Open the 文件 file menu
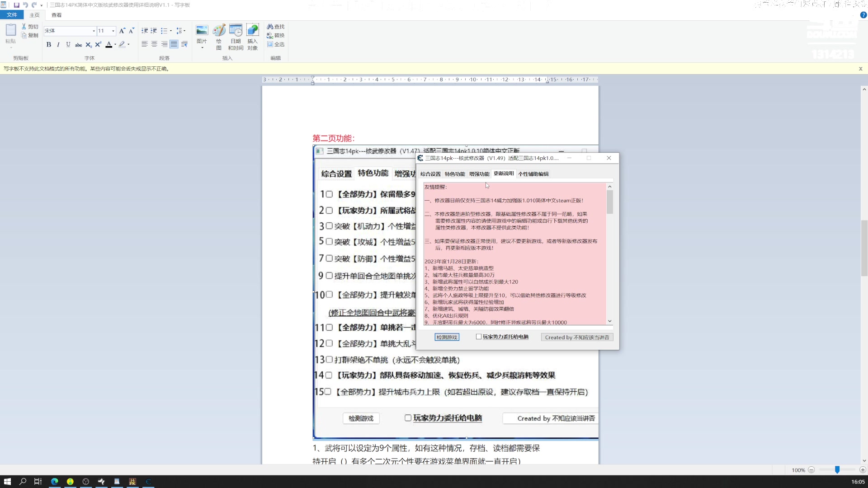Image resolution: width=868 pixels, height=488 pixels. point(12,15)
